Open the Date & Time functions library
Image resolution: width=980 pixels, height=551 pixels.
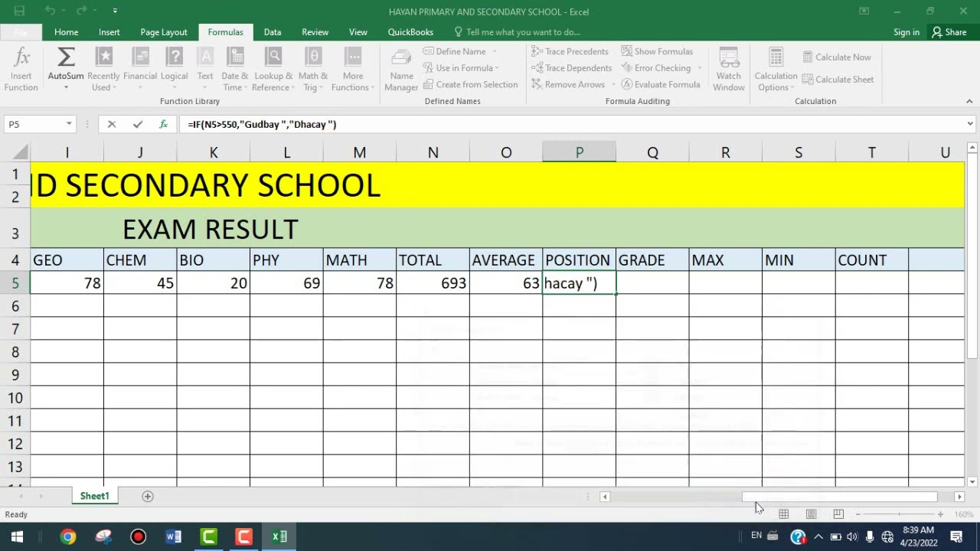tap(235, 69)
